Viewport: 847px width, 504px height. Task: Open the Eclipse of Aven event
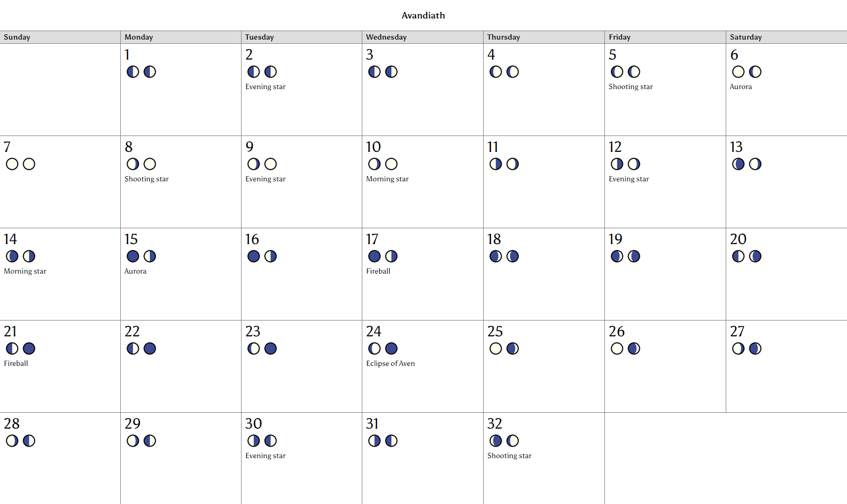pyautogui.click(x=390, y=363)
